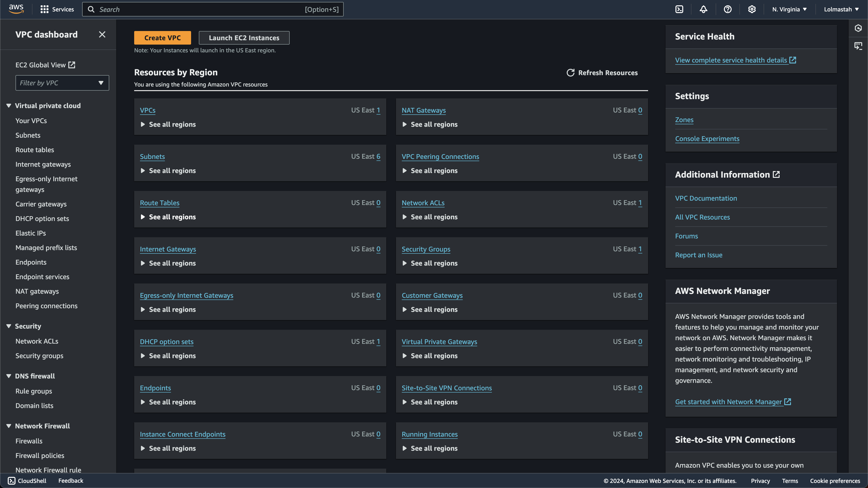Open Elastic IPs in the sidebar
This screenshot has height=488, width=868.
click(31, 233)
